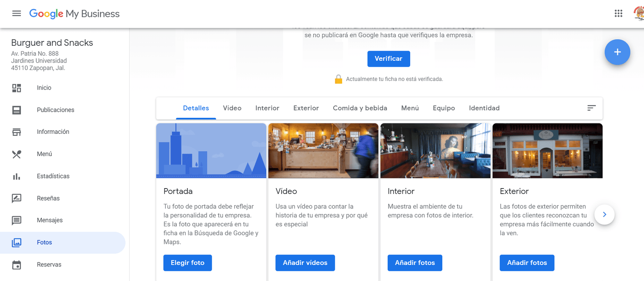
Task: Open the sort options icon in tab bar
Action: click(591, 108)
